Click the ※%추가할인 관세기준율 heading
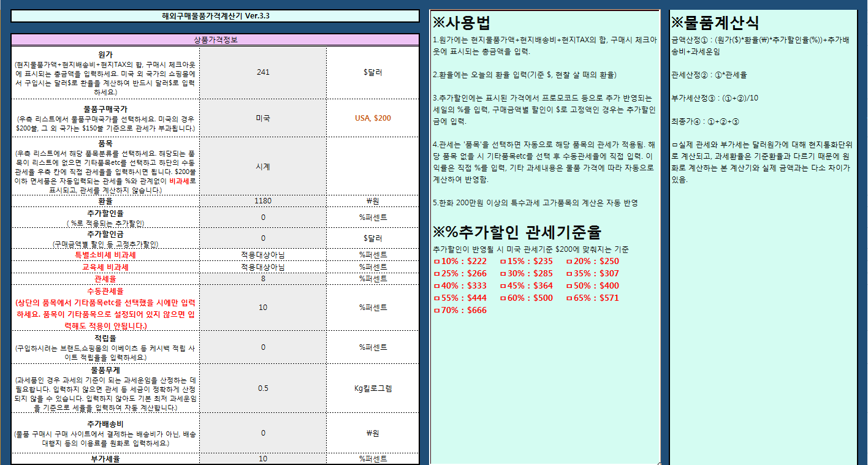The width and height of the screenshot is (868, 465). tap(517, 233)
